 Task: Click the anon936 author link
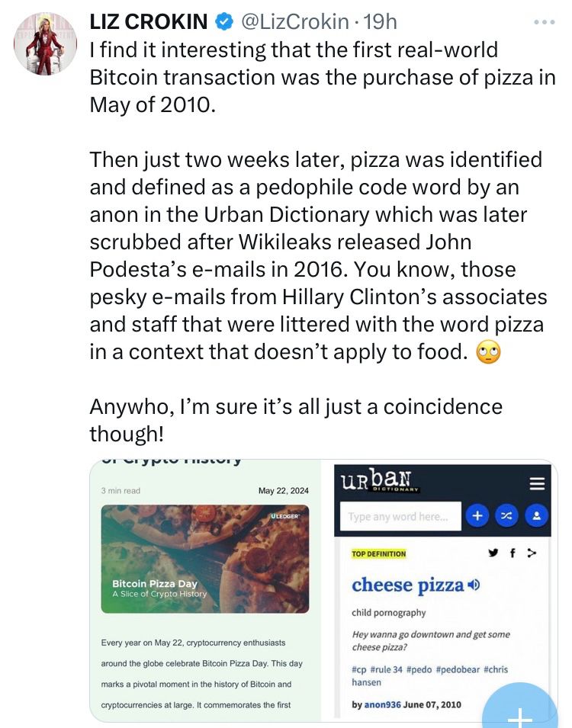tap(382, 704)
